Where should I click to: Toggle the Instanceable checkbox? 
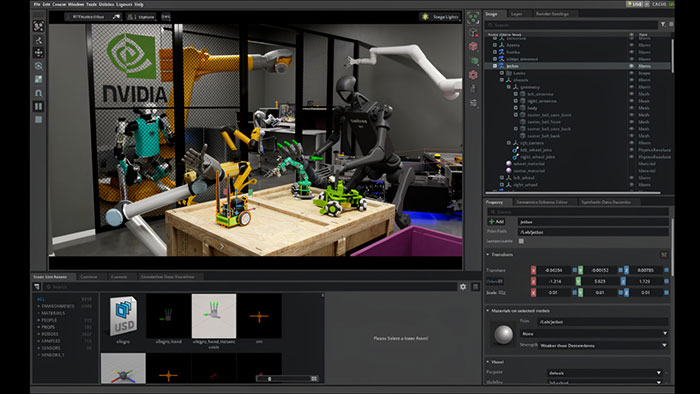521,241
